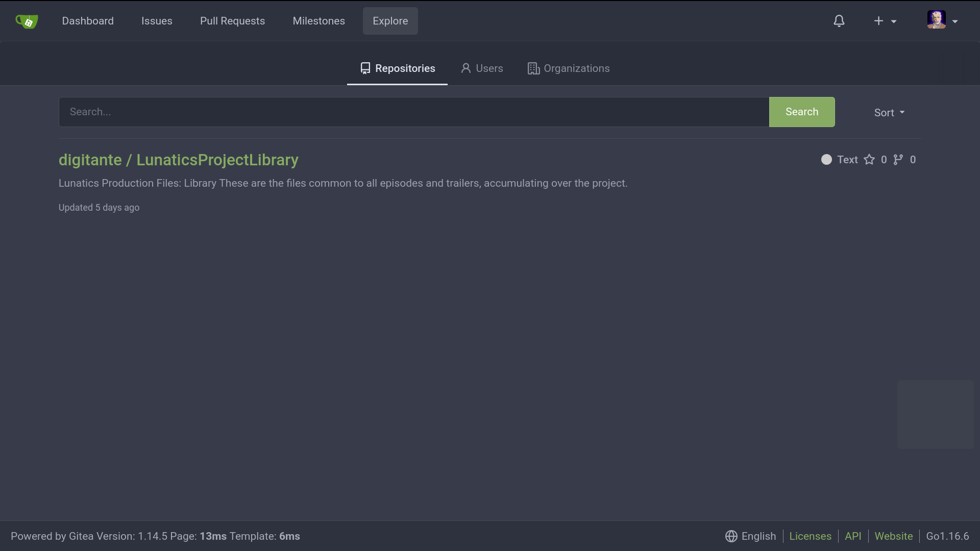Expand the user profile dropdown arrow
Viewport: 980px width, 551px height.
click(955, 21)
